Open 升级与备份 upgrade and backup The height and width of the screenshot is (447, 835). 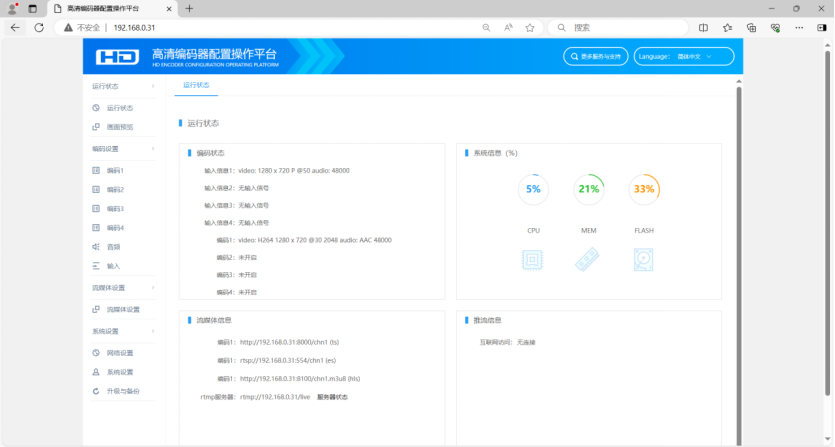tap(116, 391)
